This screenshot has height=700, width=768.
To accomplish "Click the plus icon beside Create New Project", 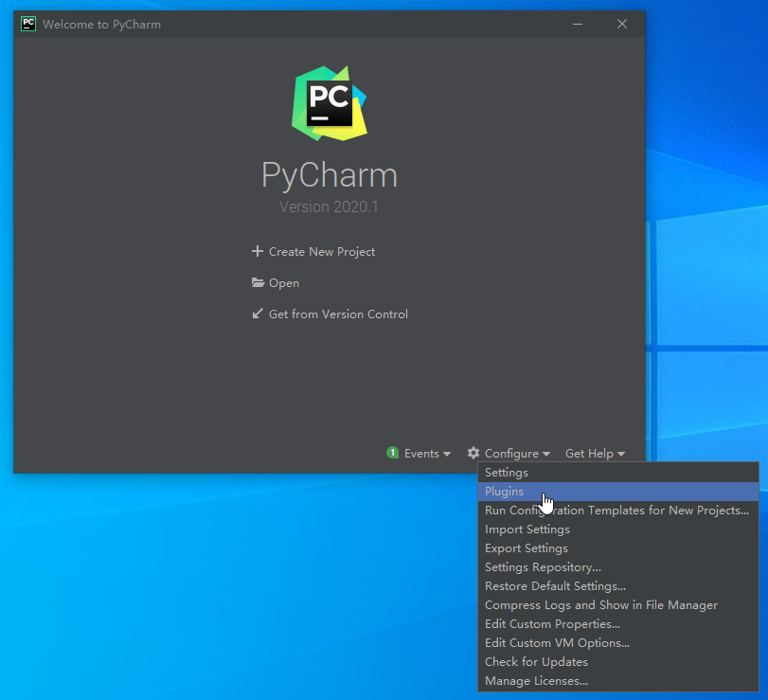I will coord(258,251).
